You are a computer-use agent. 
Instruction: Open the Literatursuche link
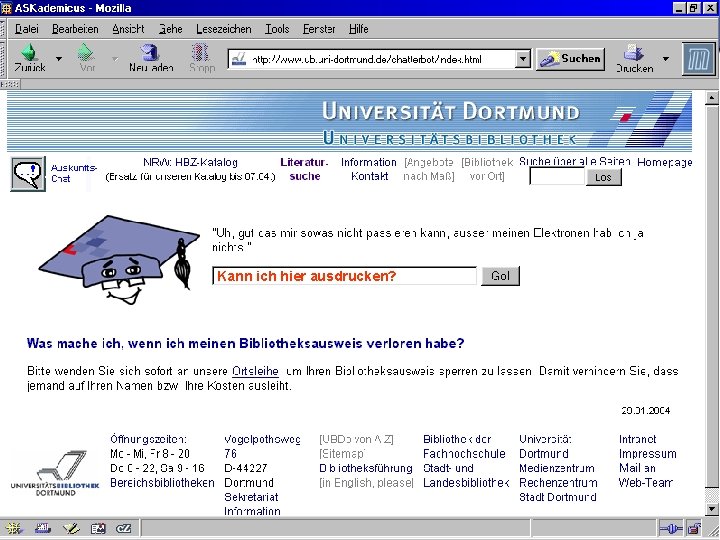[x=304, y=169]
